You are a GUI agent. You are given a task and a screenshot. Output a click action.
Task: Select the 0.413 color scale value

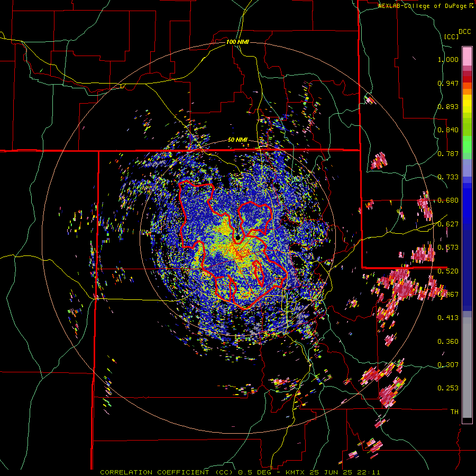448,318
